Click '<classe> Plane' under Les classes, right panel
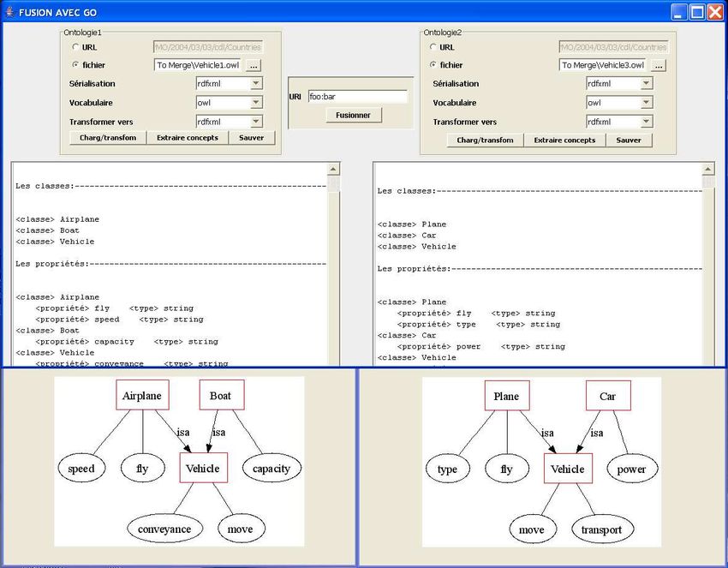Screen dimensions: 728x568 tap(412, 224)
